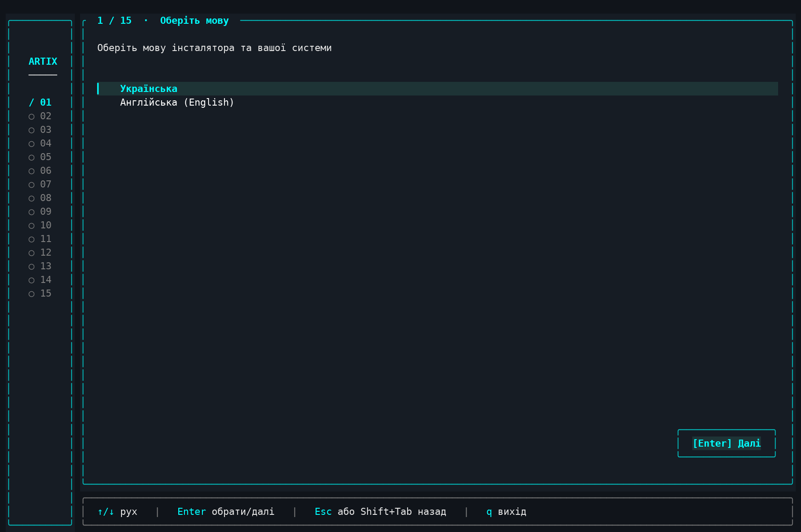The width and height of the screenshot is (801, 532).
Task: Click the [Enter] Далі button
Action: 727,443
